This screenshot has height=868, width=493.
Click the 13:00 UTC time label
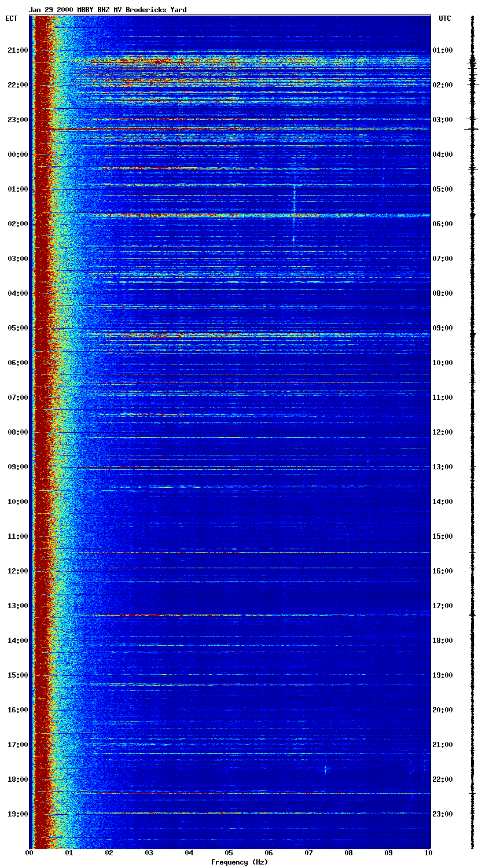(x=443, y=467)
